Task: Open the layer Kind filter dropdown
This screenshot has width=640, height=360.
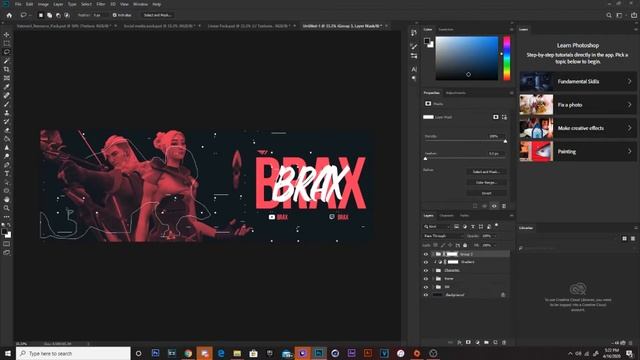Action: pos(437,227)
